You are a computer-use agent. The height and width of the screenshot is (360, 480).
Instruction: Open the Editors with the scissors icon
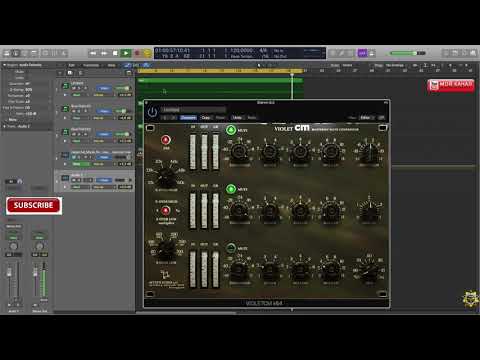pos(64,53)
